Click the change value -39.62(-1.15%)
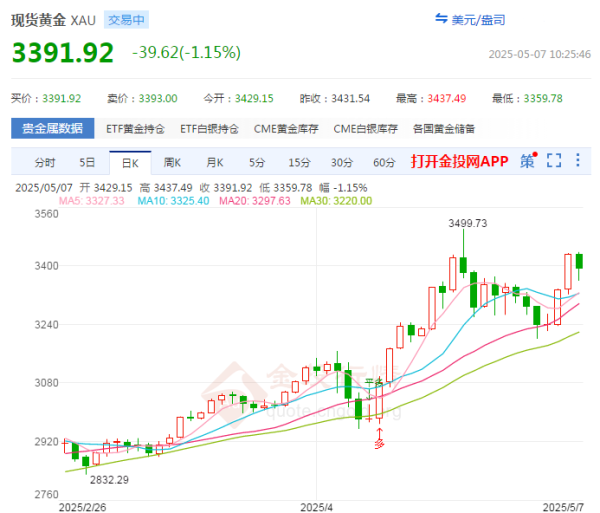The image size is (600, 513). click(186, 52)
